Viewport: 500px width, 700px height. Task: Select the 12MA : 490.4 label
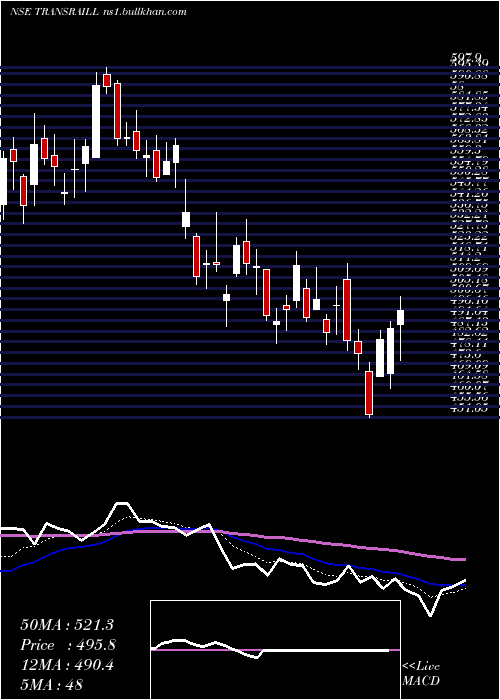(x=67, y=665)
